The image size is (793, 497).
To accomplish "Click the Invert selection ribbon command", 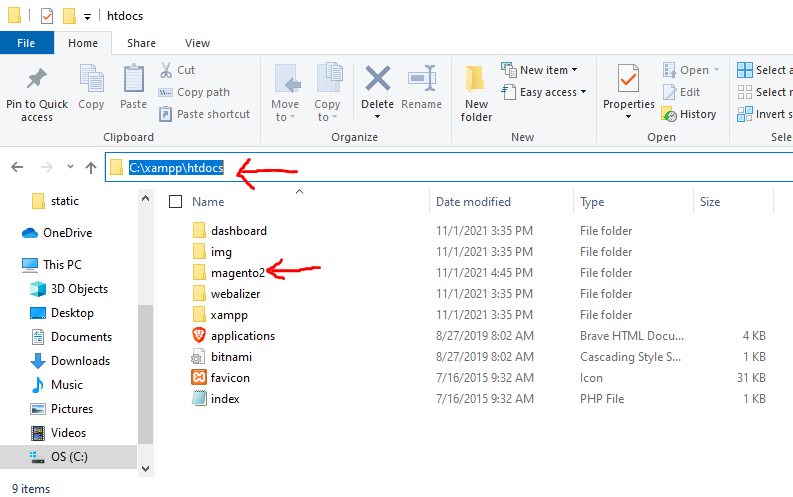I will coord(765,114).
